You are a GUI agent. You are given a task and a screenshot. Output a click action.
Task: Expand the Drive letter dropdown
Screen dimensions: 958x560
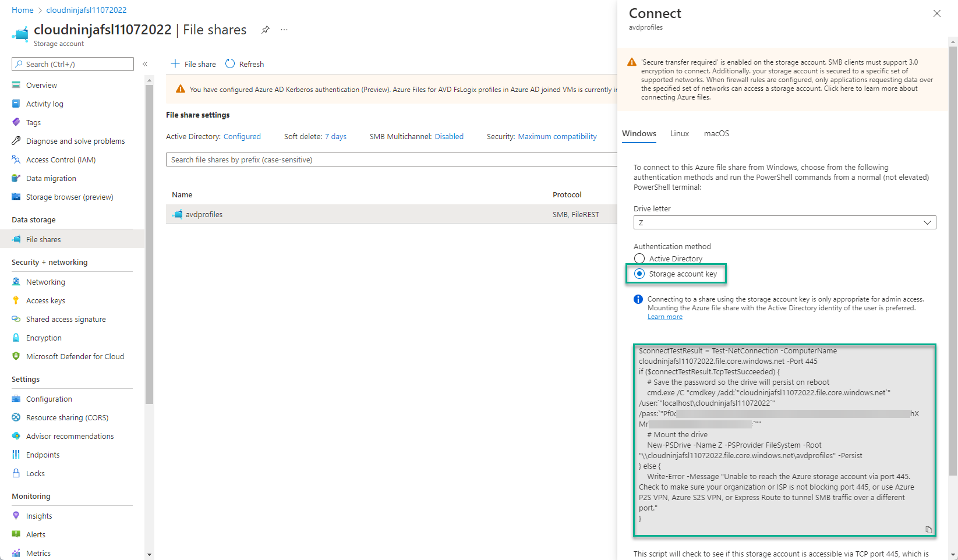click(784, 222)
